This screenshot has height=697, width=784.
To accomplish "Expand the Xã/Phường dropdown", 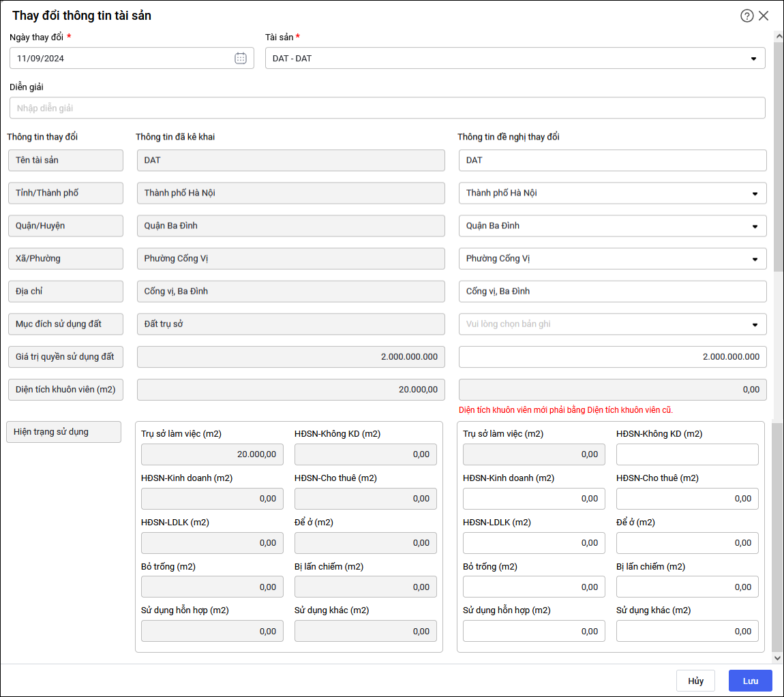I will [755, 259].
